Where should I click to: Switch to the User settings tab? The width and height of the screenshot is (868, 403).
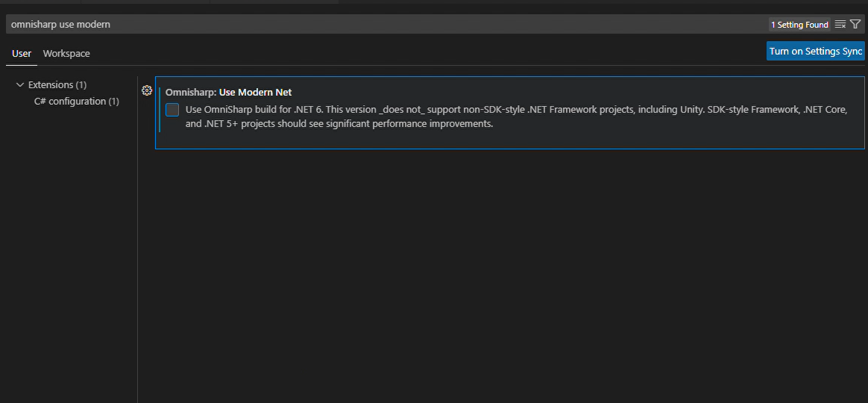tap(22, 54)
